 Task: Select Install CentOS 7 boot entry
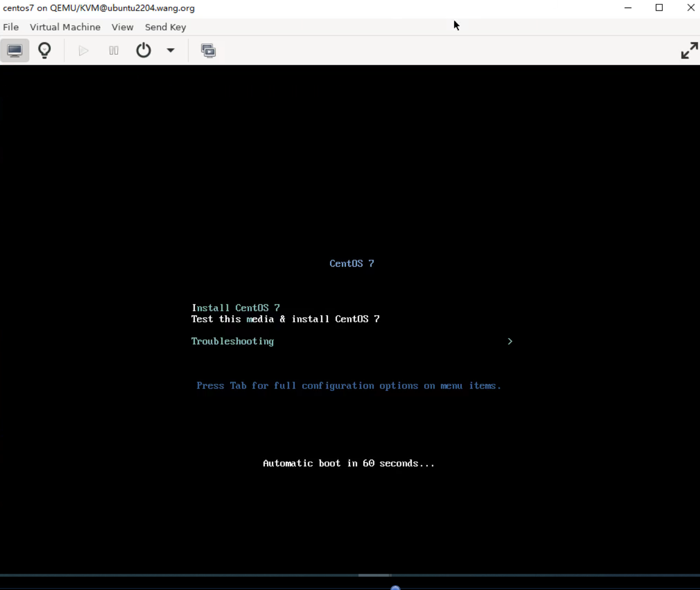click(x=236, y=308)
